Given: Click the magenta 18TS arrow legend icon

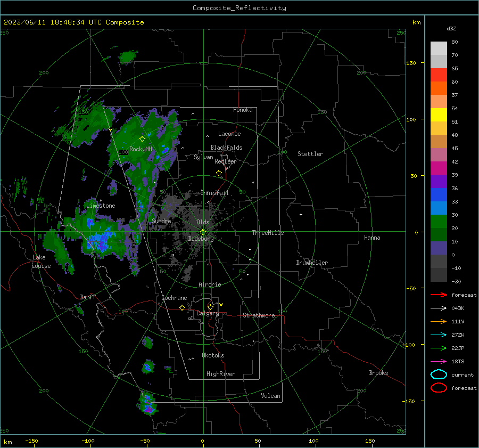Looking at the screenshot, I should [439, 362].
